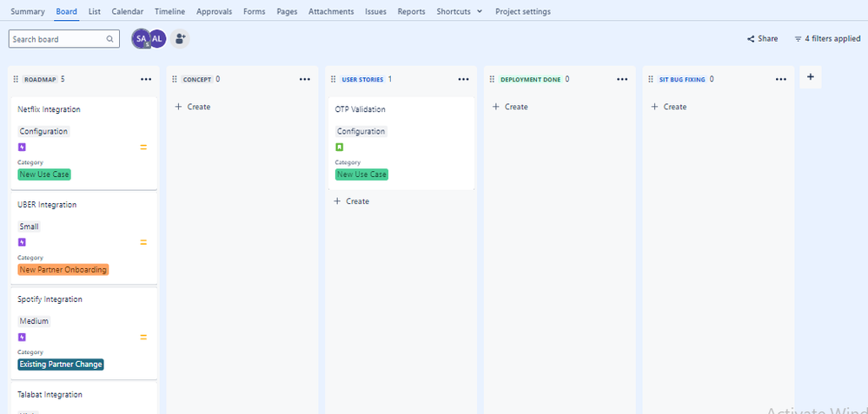Open the Pages tab
Viewport: 868px width, 414px height.
(x=287, y=11)
